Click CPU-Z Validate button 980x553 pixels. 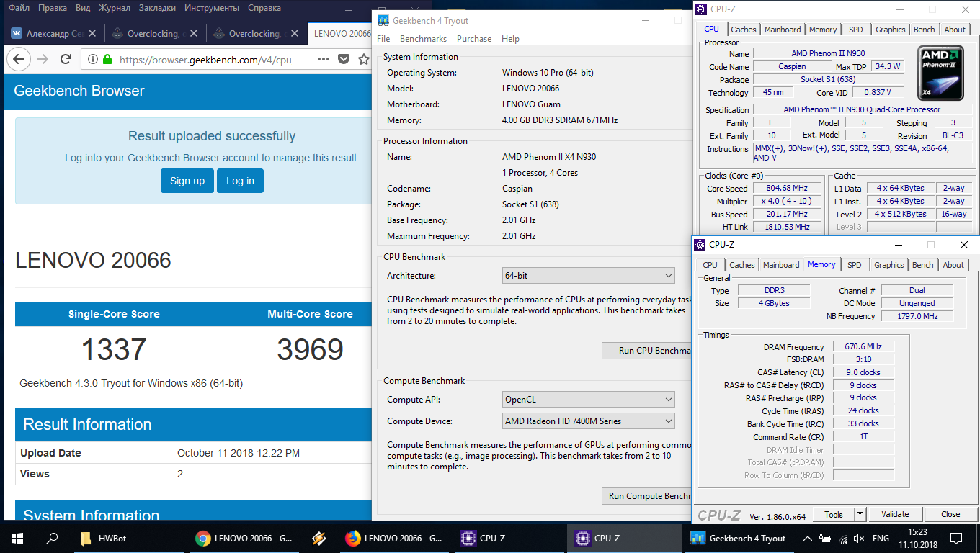(x=894, y=514)
